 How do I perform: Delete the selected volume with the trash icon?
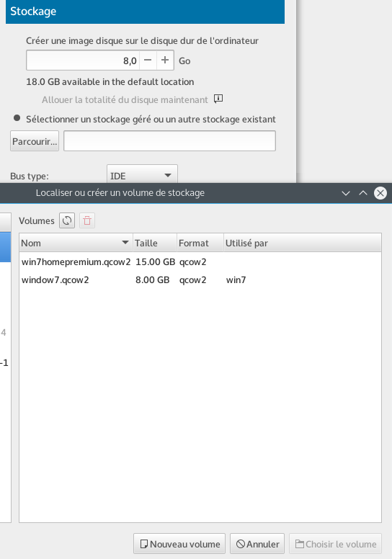tap(87, 220)
